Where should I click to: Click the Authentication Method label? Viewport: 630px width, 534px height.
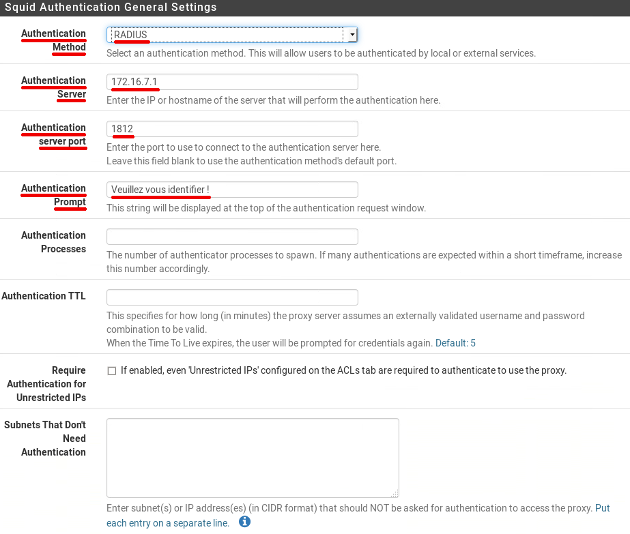tap(53, 40)
